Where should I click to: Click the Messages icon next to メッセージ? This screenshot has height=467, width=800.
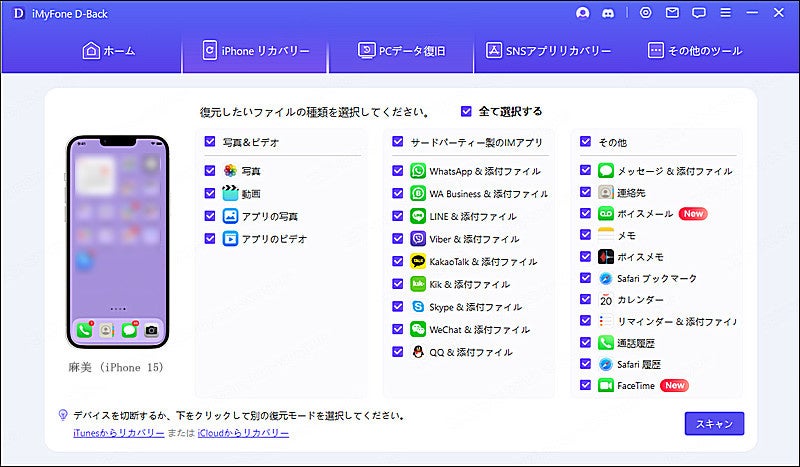(606, 170)
